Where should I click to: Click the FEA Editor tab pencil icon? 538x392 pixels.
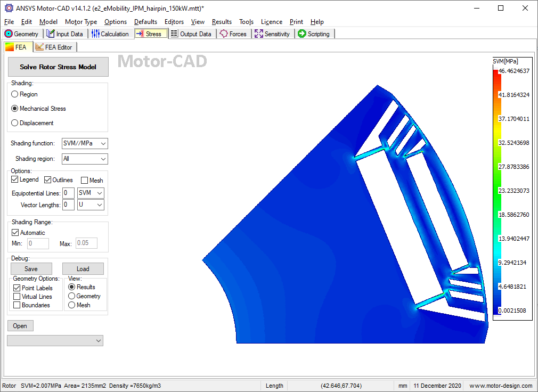point(39,47)
